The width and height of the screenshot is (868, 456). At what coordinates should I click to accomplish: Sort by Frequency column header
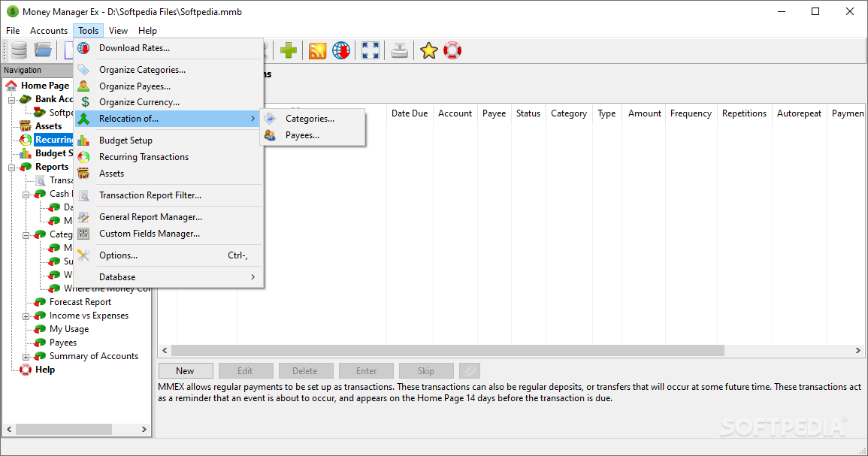click(x=691, y=113)
